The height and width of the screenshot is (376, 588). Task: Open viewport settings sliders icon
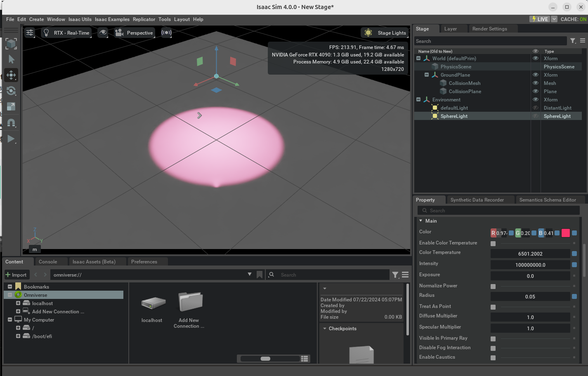30,33
